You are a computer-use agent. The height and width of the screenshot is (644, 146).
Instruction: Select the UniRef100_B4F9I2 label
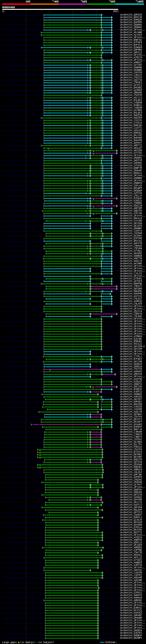point(131,45)
